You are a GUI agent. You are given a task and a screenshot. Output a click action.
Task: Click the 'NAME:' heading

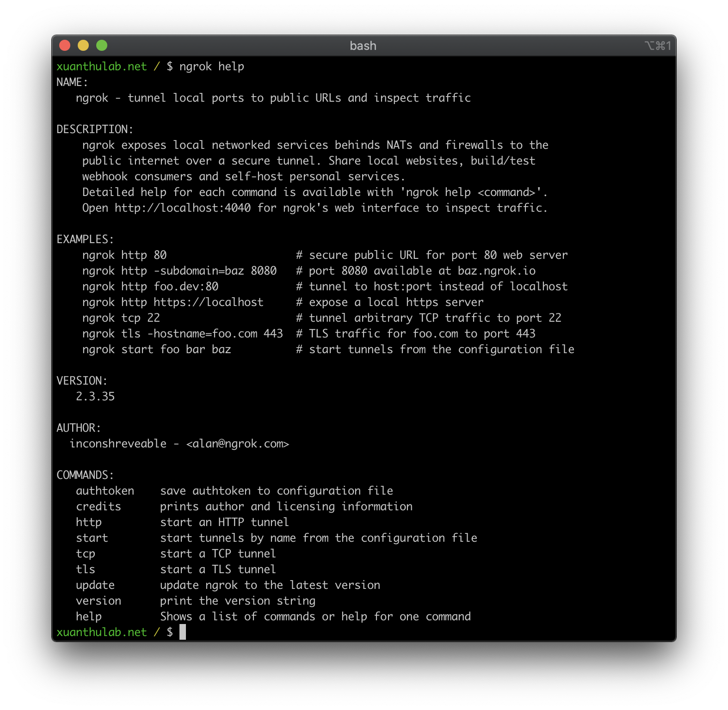(x=72, y=82)
